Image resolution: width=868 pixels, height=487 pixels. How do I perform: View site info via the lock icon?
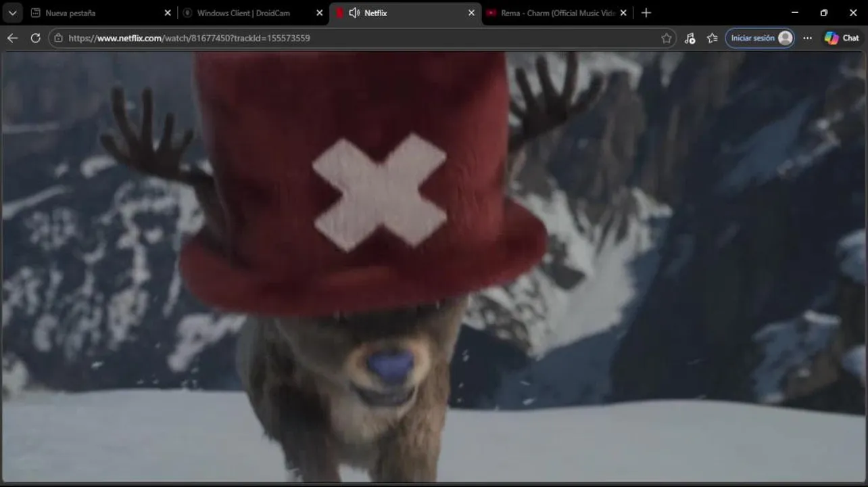tap(58, 38)
